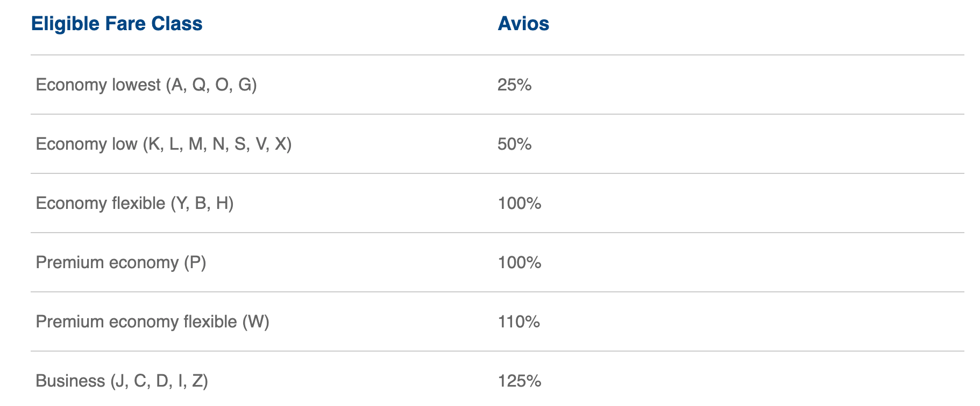Click the (J, C, D, I, Z) fare codes
The image size is (980, 406).
[x=159, y=381]
